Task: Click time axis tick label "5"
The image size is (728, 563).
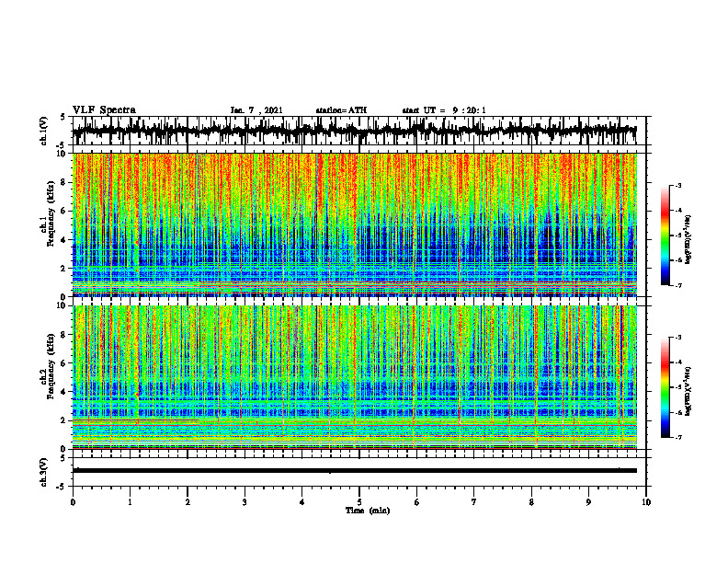Action: pyautogui.click(x=359, y=502)
